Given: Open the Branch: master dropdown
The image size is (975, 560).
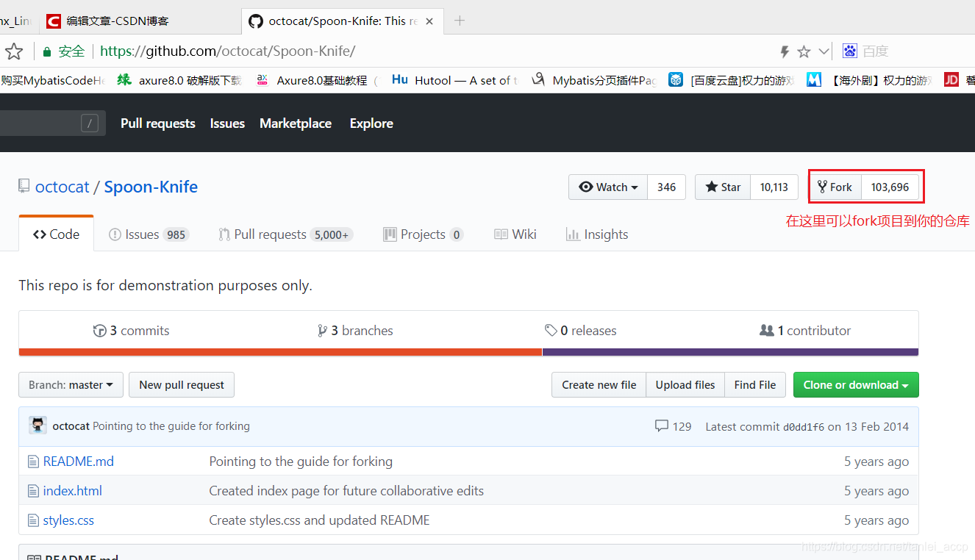Looking at the screenshot, I should [x=71, y=385].
